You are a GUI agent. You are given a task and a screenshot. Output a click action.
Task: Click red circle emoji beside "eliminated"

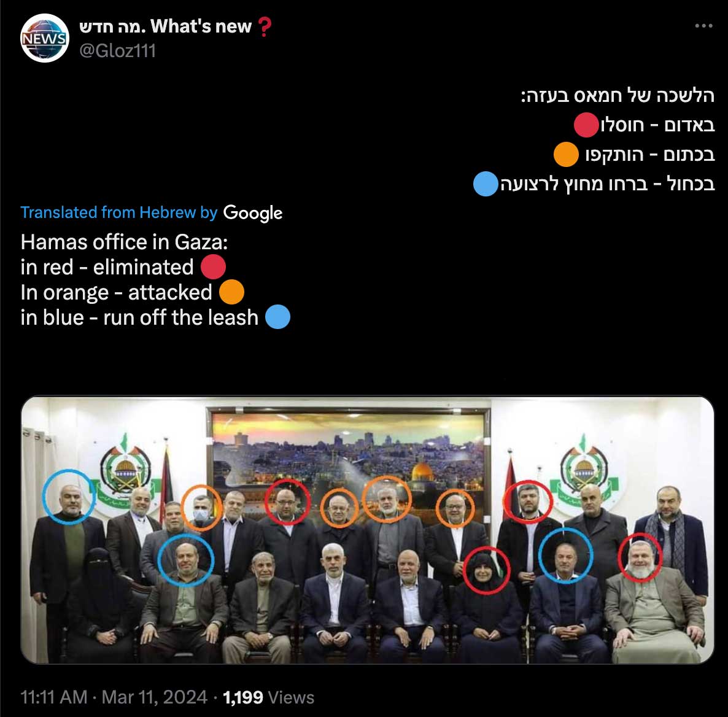[213, 267]
